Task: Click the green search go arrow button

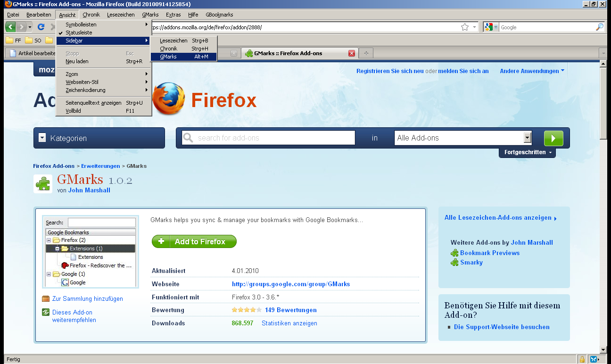Action: click(x=553, y=138)
